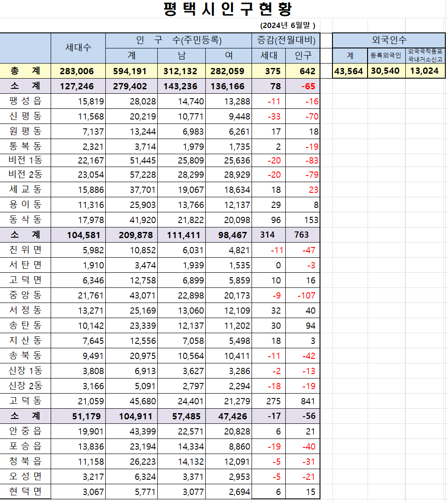This screenshot has height=502, width=448.
Task: Select the '지산동' row label
Action: coord(25,340)
